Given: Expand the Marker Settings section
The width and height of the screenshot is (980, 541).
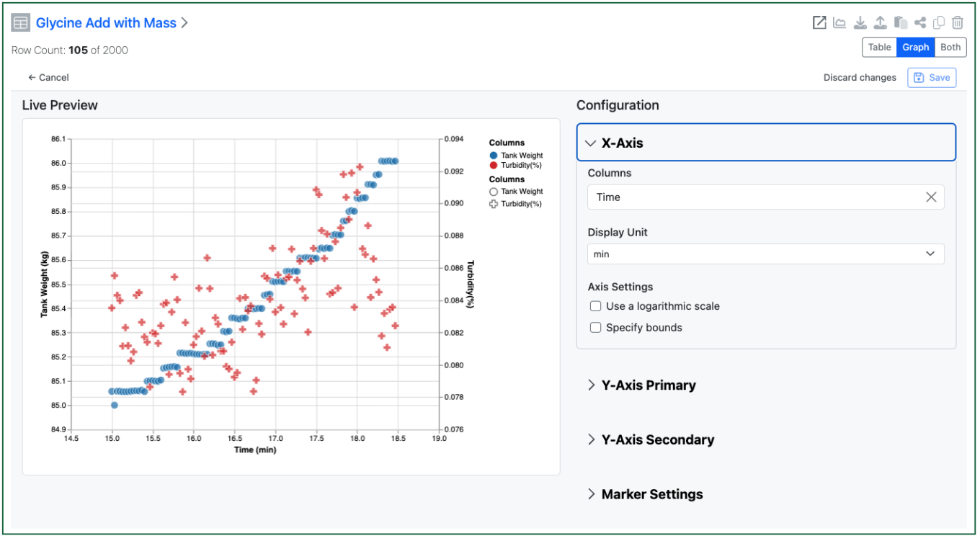Looking at the screenshot, I should click(x=651, y=495).
